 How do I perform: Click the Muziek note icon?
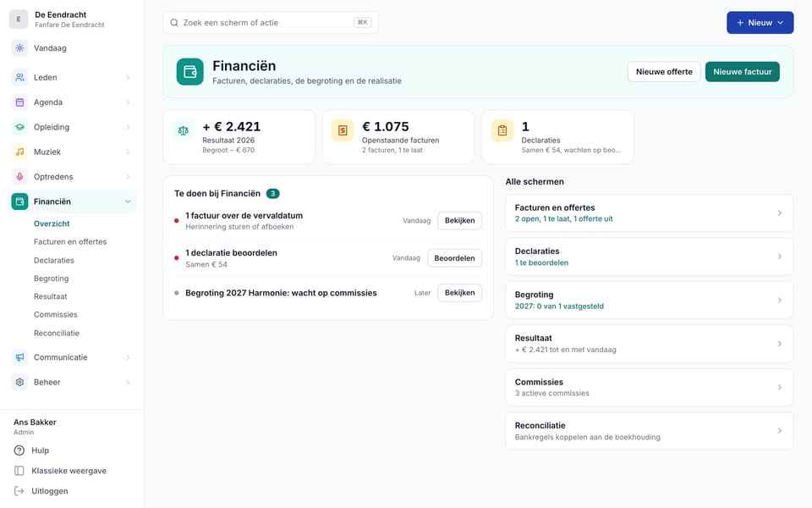click(x=19, y=152)
